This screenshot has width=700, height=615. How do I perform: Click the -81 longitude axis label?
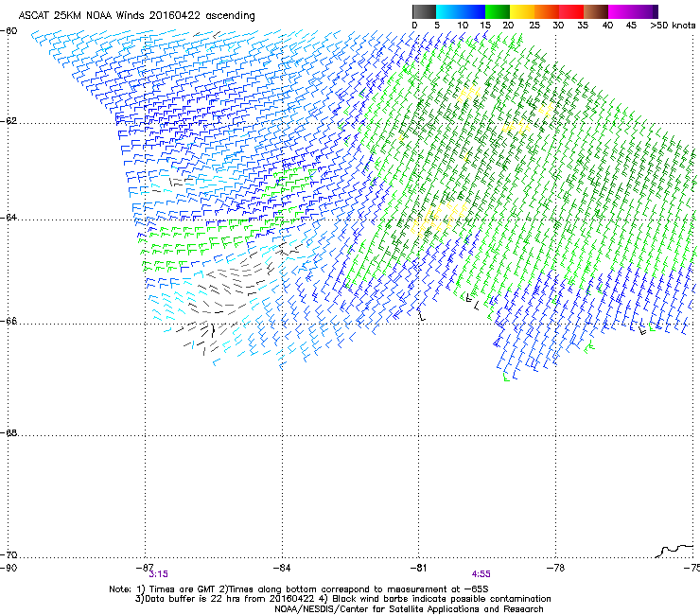point(418,567)
